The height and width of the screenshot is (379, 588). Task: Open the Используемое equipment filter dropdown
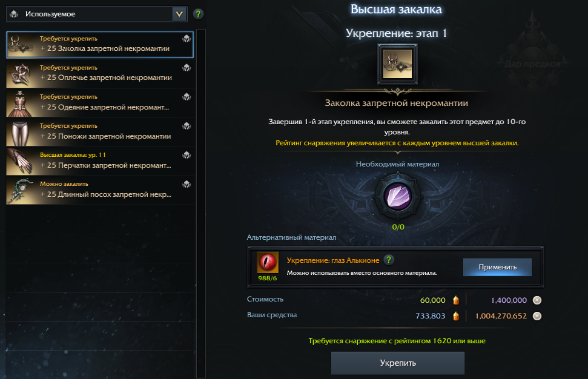click(x=97, y=15)
